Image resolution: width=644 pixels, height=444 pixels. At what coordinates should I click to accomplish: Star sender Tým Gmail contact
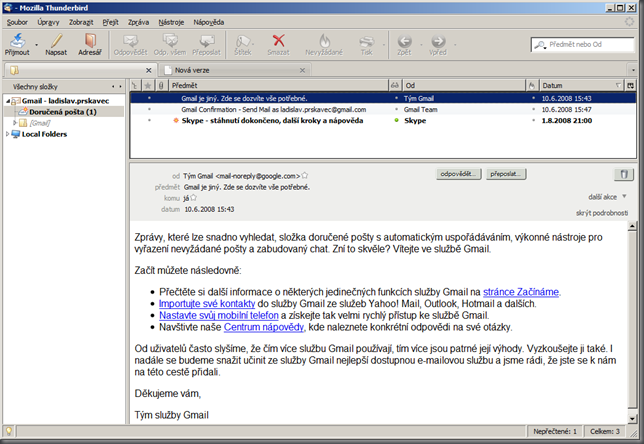(305, 175)
